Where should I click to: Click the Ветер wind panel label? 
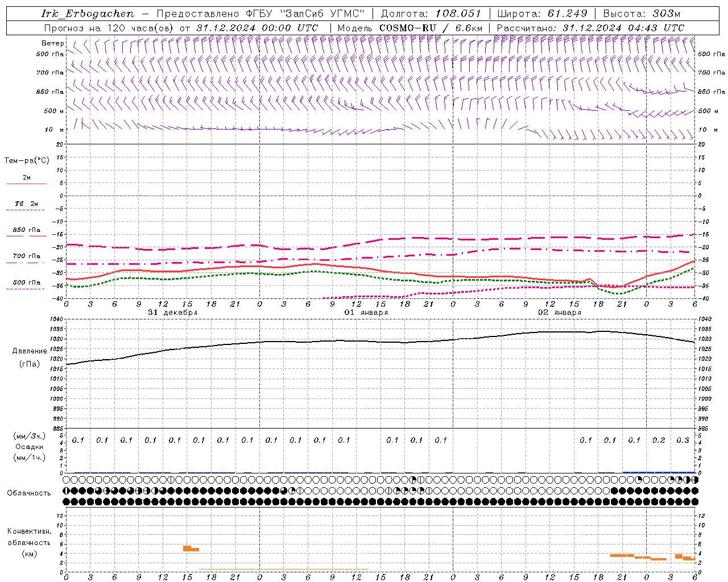pos(52,43)
